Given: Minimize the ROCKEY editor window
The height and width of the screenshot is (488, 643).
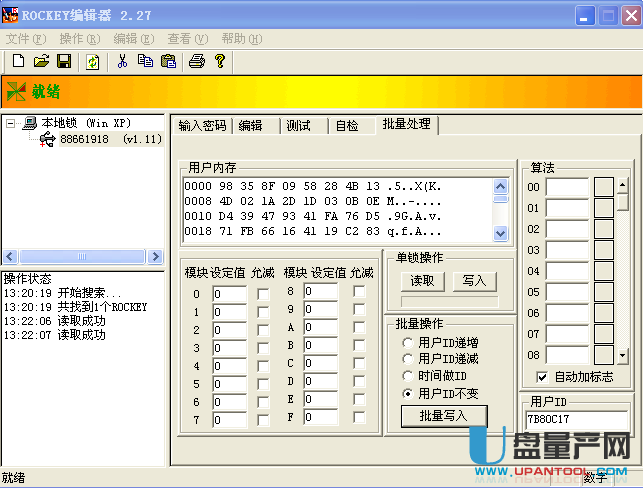Looking at the screenshot, I should pos(585,16).
